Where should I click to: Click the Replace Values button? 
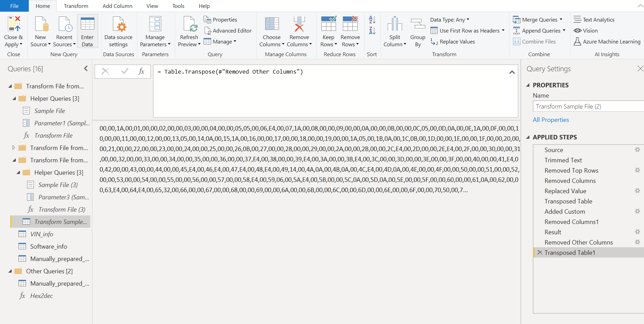coord(453,42)
